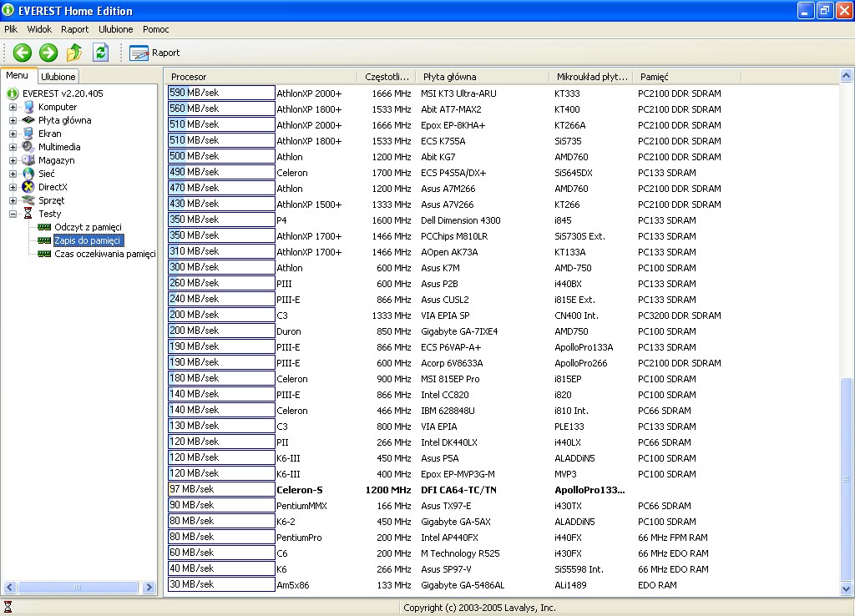Open the Widok menu
This screenshot has width=855, height=616.
(39, 29)
